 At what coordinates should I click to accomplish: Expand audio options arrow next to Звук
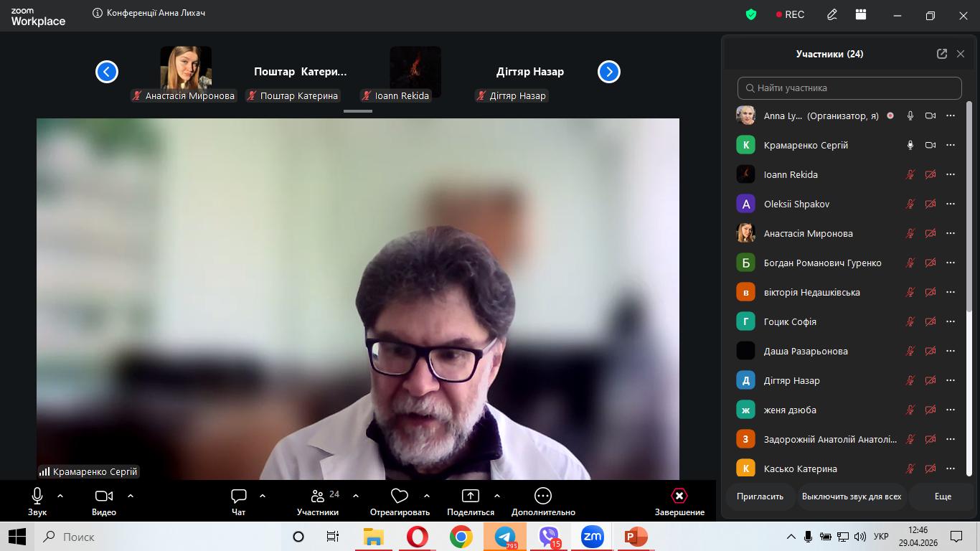[x=60, y=496]
